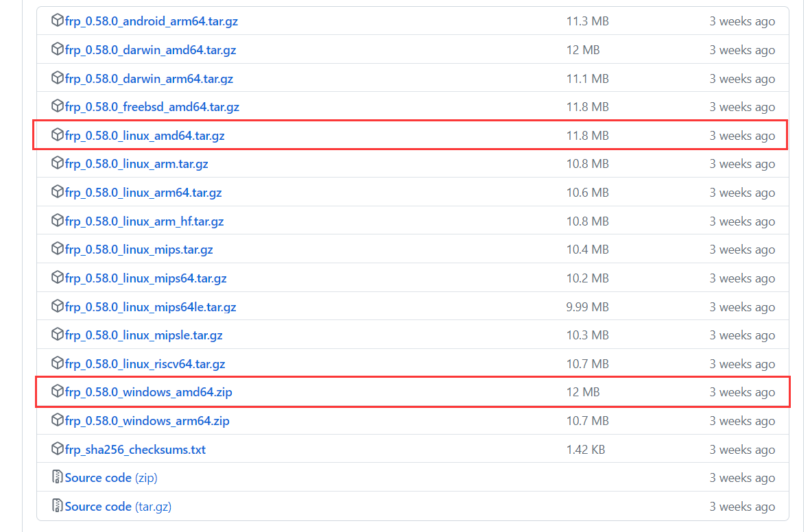The image size is (810, 532).
Task: Download frp_0.58.0_freebsd_amd64.tar.gz
Action: (152, 107)
